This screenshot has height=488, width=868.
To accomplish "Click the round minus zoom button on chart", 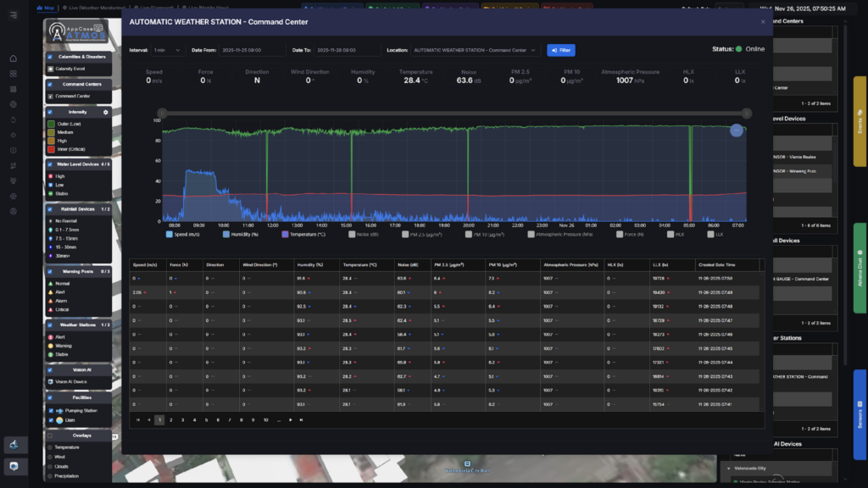I will click(x=737, y=130).
